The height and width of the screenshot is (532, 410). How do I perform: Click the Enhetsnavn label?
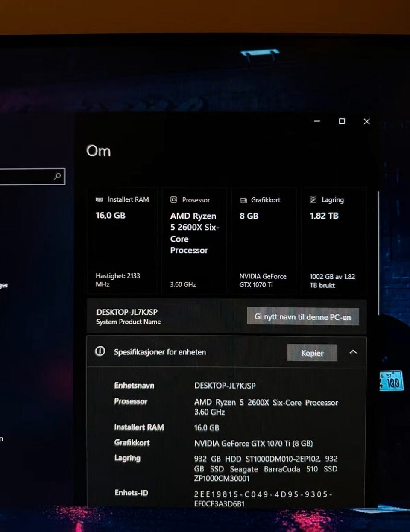(134, 385)
